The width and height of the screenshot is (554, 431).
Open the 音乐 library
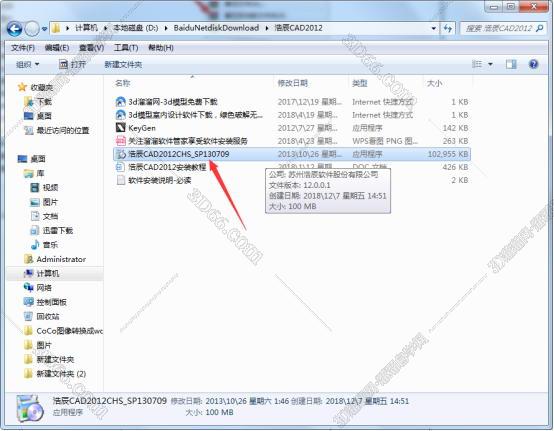(50, 245)
